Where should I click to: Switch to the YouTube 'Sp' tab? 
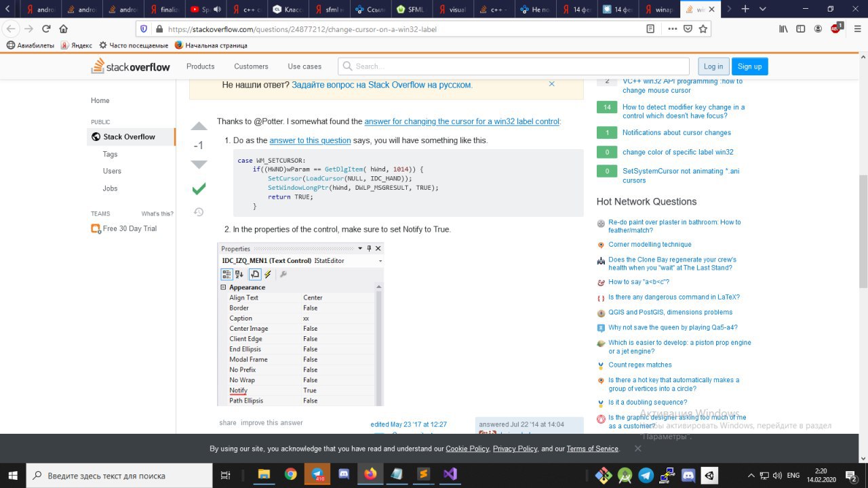pos(205,9)
